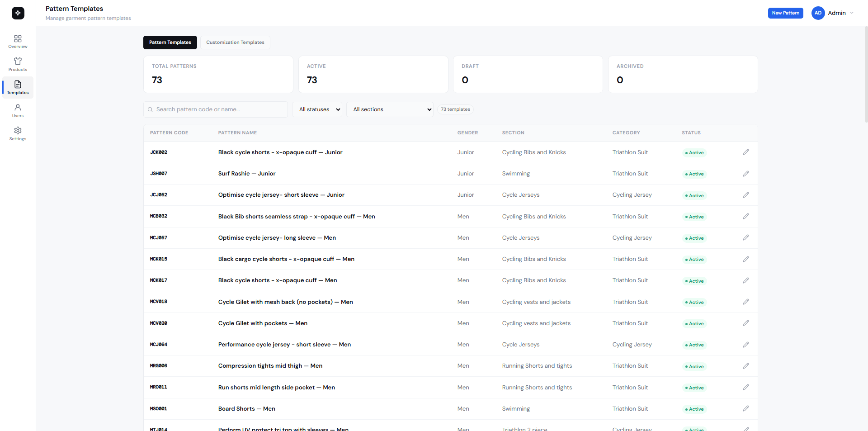Image resolution: width=868 pixels, height=431 pixels.
Task: Edit pattern MCV020 with the pencil icon
Action: [x=746, y=323]
